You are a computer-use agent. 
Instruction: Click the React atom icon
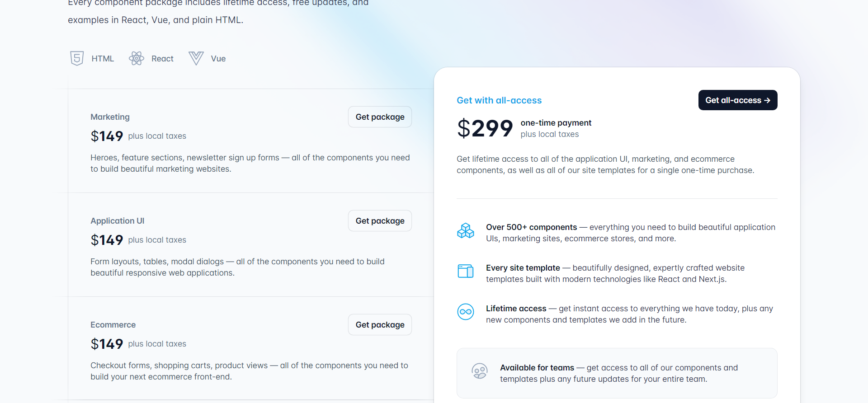pos(136,58)
